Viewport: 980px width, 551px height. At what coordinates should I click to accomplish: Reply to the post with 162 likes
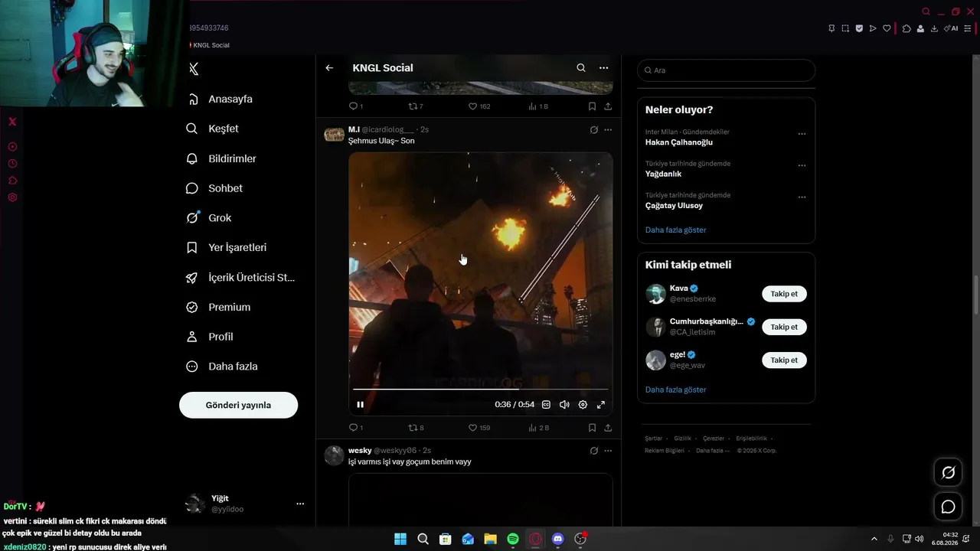pos(356,106)
